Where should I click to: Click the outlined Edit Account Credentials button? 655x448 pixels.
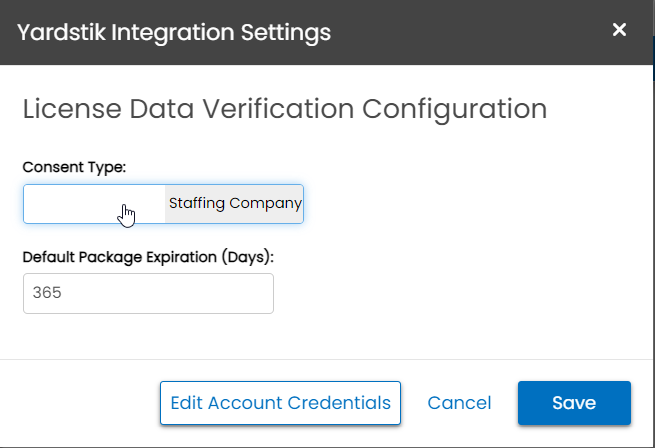pos(280,403)
